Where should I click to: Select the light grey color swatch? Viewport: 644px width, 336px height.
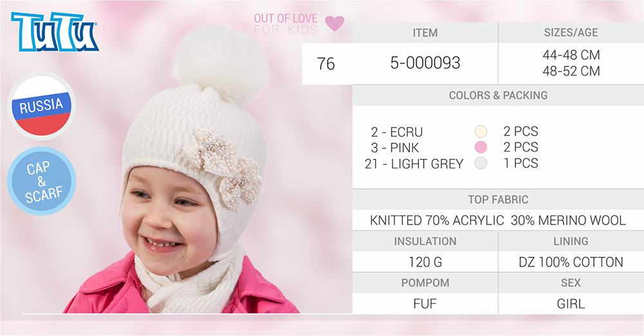point(480,163)
